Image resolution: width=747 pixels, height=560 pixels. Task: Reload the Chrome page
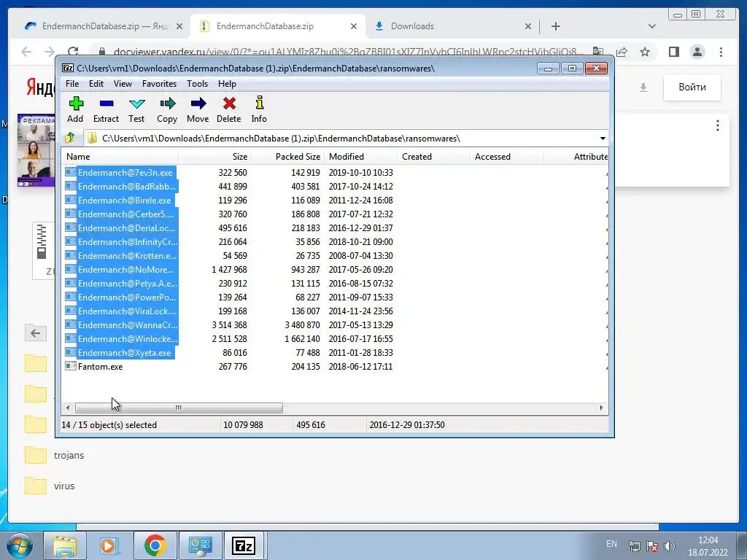click(x=72, y=52)
